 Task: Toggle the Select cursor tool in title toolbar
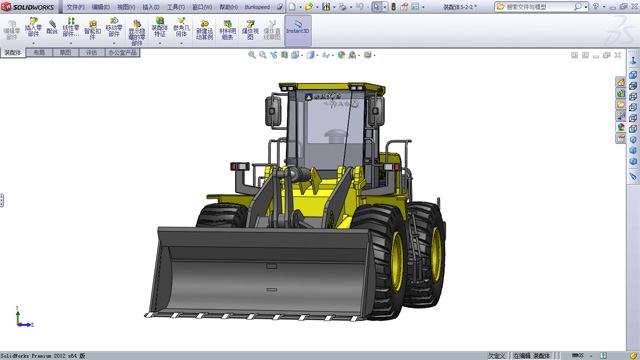(376, 7)
